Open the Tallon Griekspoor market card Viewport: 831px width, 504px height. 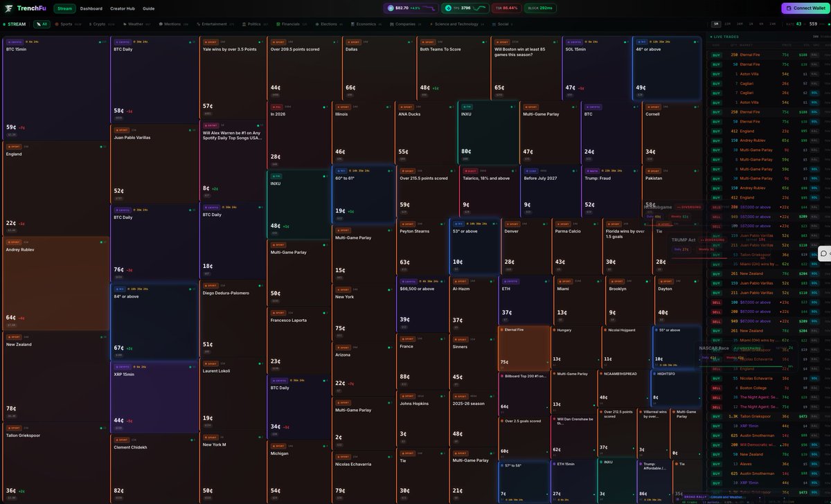tap(55, 462)
